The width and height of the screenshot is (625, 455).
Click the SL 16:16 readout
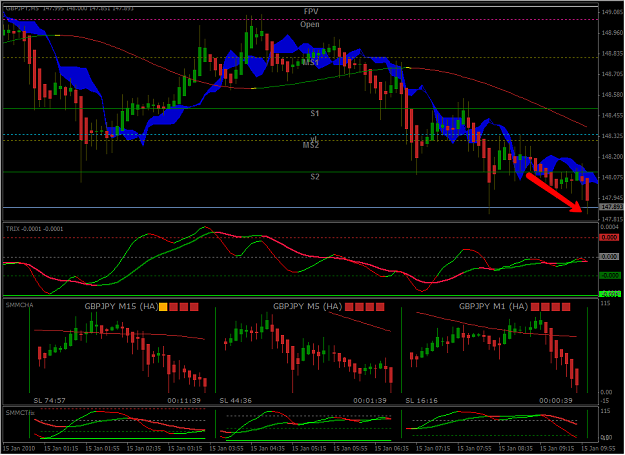tap(421, 400)
